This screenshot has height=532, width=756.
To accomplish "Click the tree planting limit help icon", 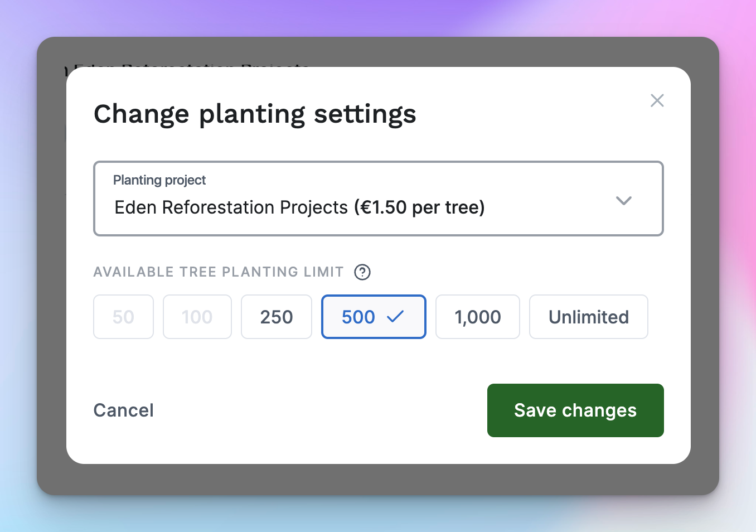I will (x=362, y=272).
